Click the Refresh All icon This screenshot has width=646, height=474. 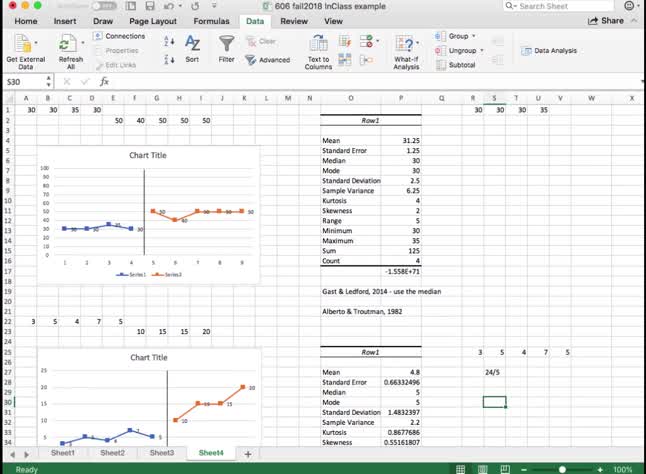pos(70,43)
